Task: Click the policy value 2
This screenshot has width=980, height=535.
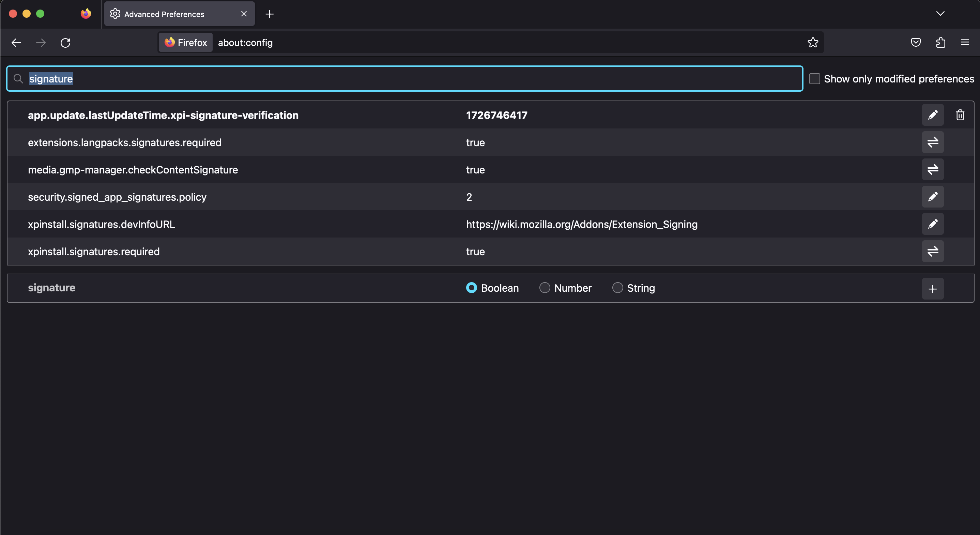Action: coord(469,197)
